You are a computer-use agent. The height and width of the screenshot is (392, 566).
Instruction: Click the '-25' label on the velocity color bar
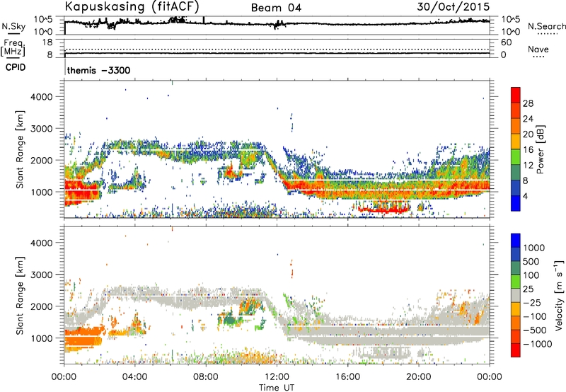532,302
